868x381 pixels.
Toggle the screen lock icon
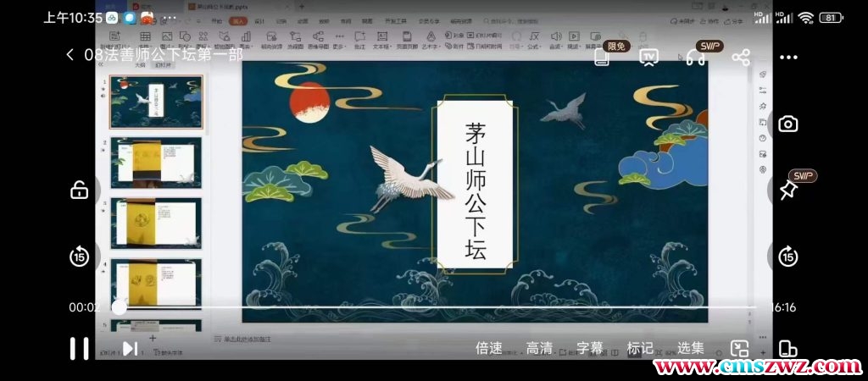(x=79, y=190)
